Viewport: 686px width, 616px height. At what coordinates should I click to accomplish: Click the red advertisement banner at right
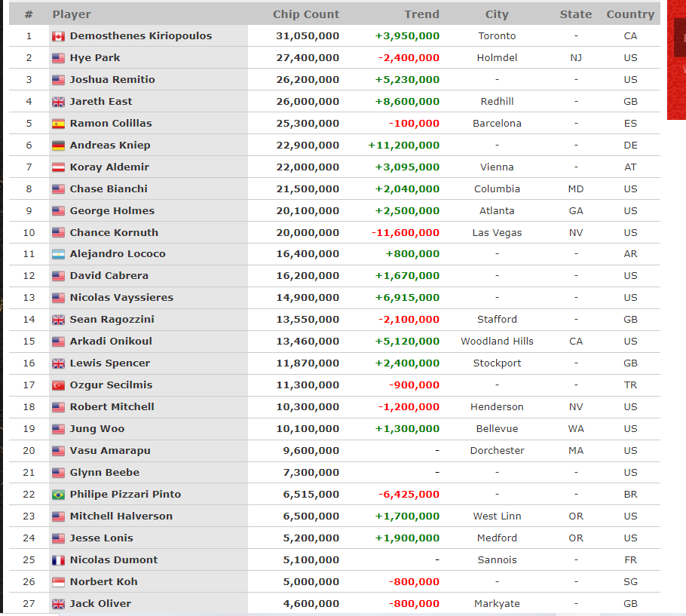click(676, 60)
